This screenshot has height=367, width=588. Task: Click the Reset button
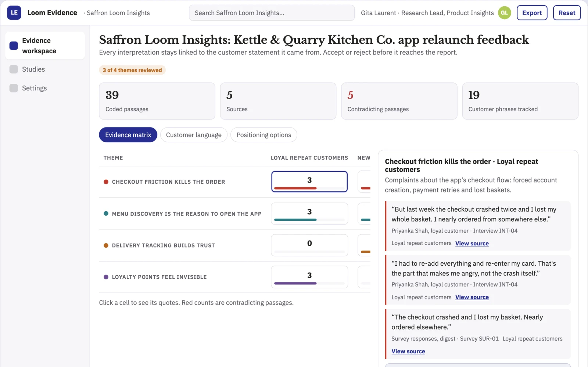(567, 12)
